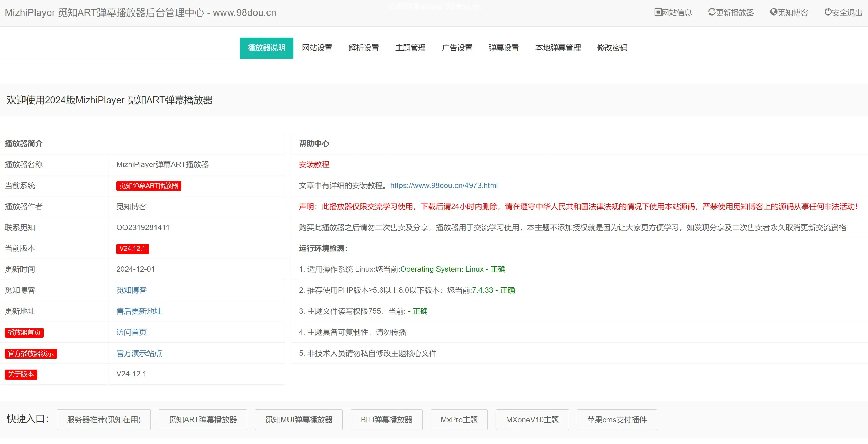Click the 购买此播放器之后 resale notice text
Viewport: 868px width, 444px height.
[573, 228]
